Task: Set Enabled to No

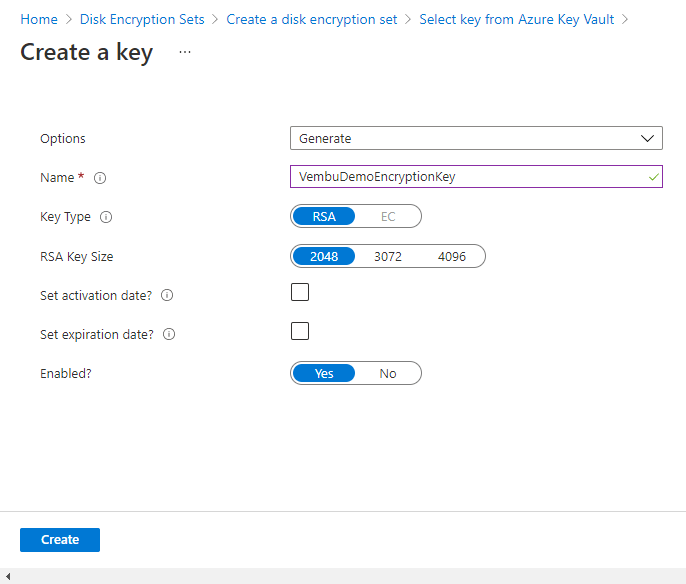Action: click(388, 374)
